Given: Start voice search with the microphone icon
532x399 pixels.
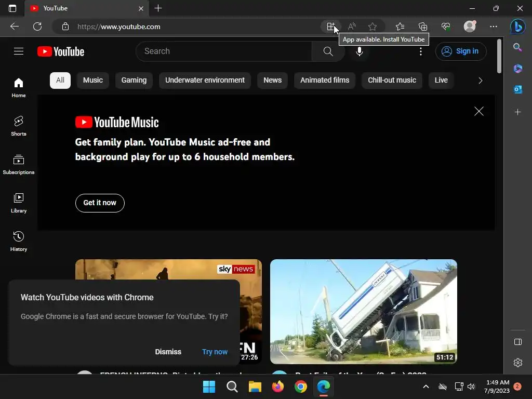Looking at the screenshot, I should coord(360,51).
